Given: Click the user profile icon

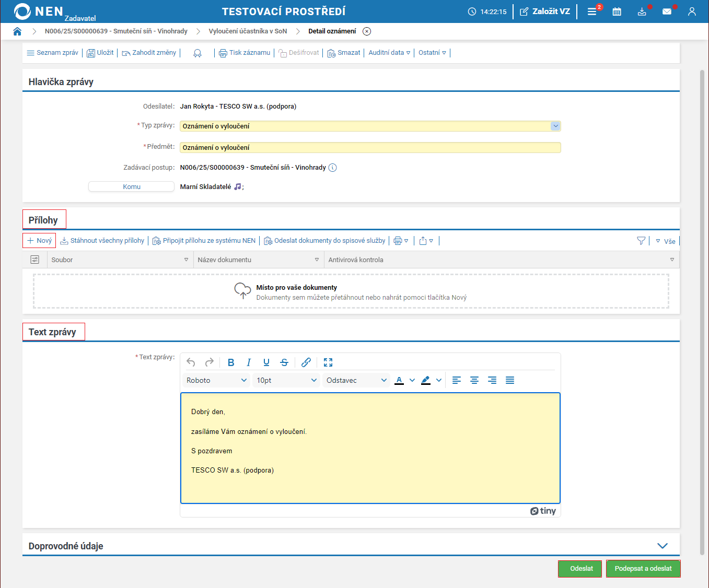Looking at the screenshot, I should 692,11.
